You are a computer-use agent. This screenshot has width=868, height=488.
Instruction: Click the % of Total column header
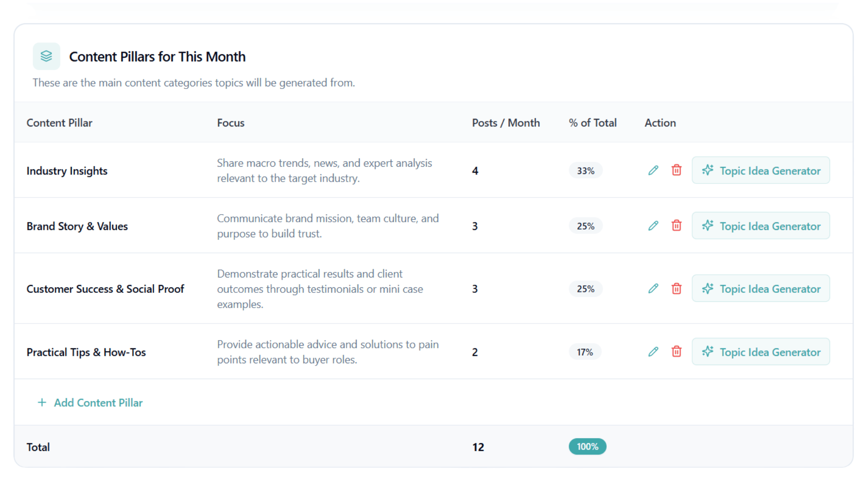[592, 123]
